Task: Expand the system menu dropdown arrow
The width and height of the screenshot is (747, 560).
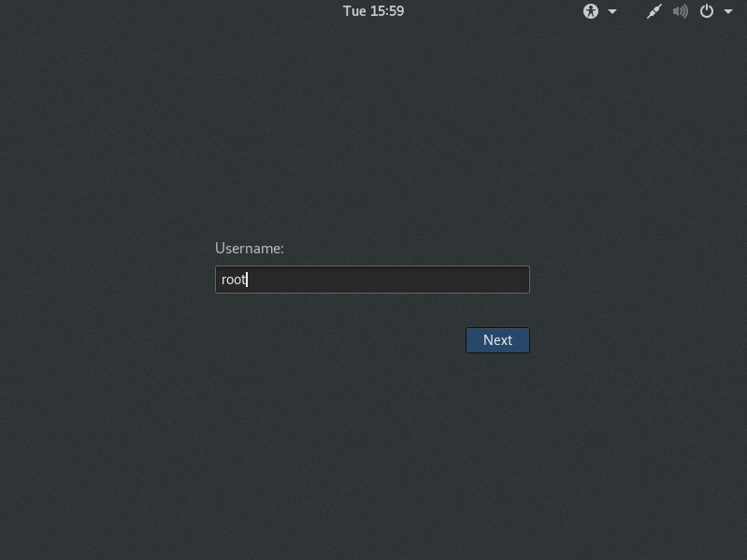Action: tap(728, 11)
